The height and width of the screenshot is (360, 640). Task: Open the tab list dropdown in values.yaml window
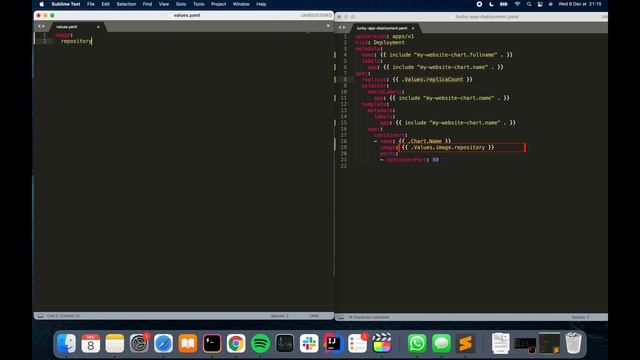tap(328, 26)
